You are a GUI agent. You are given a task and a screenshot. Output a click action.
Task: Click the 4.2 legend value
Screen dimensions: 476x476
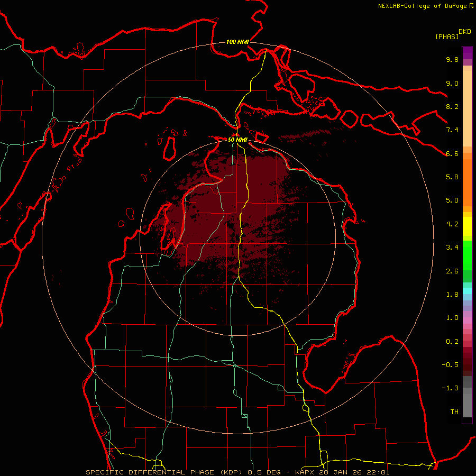452,224
